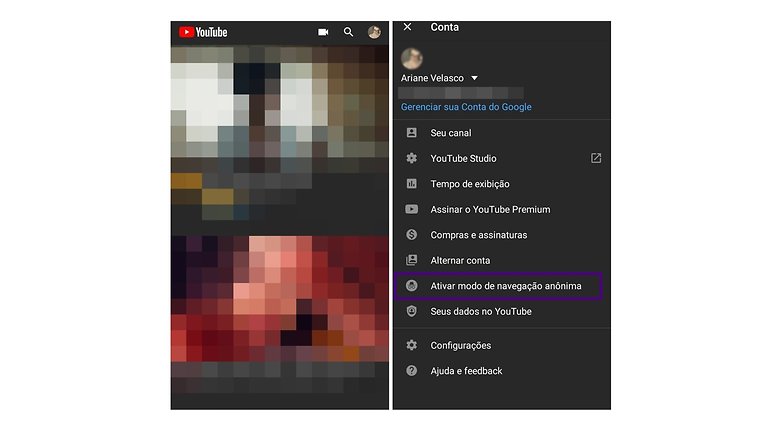
Task: Open Gerenciar sua Conta do Google link
Action: click(466, 107)
